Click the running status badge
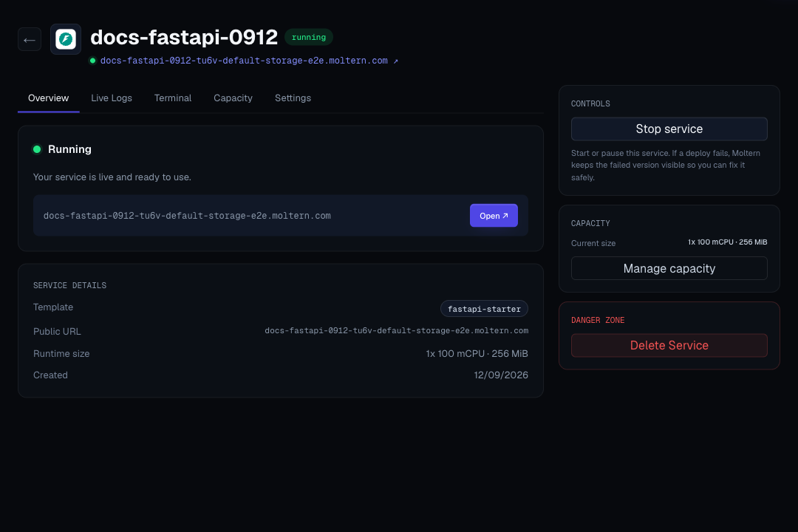 coord(308,37)
